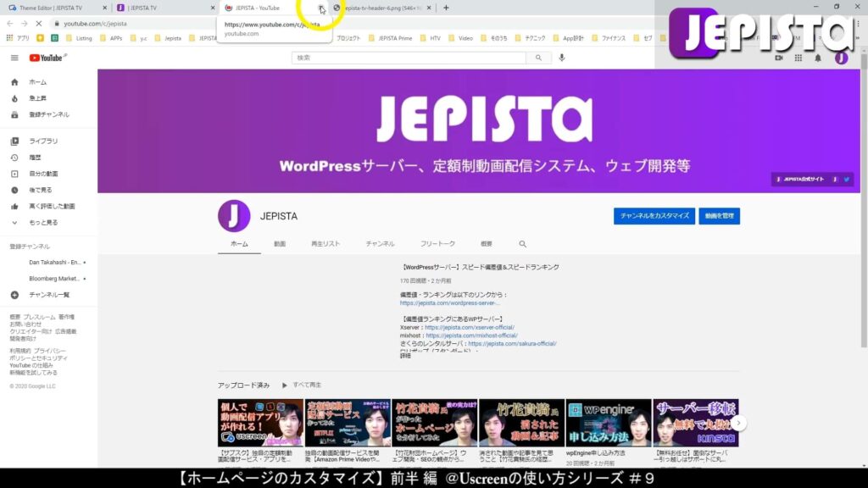Screen dimensions: 868x488
Task: Open チャンネル一覧 browse channels
Action: click(48, 295)
